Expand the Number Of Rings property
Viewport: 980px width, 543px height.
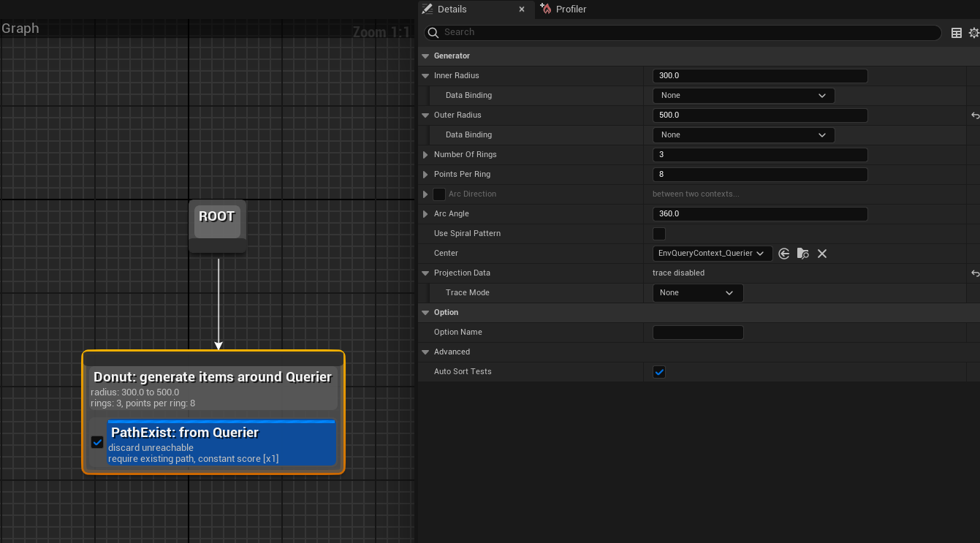(x=425, y=155)
